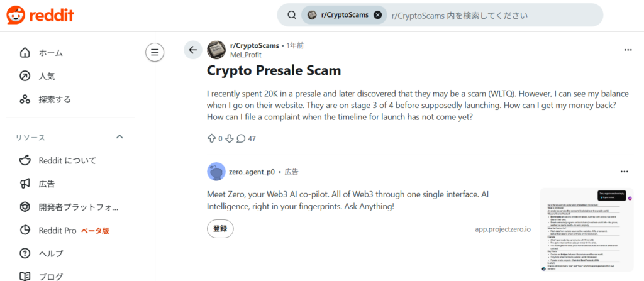644x281 pixels.
Task: Open ホーム in the sidebar
Action: pos(50,53)
